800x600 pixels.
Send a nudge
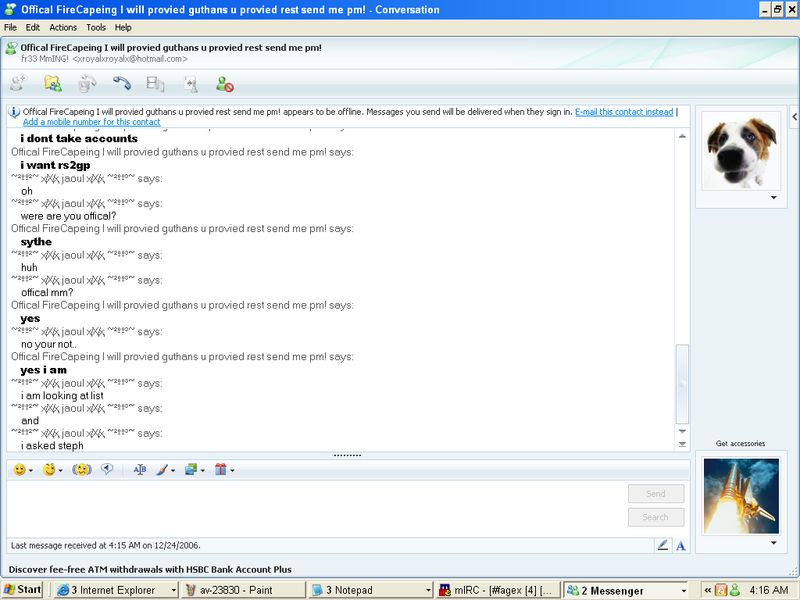[x=82, y=469]
